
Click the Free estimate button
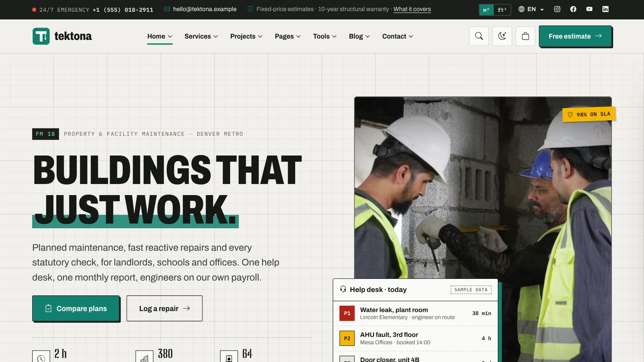[x=575, y=36]
